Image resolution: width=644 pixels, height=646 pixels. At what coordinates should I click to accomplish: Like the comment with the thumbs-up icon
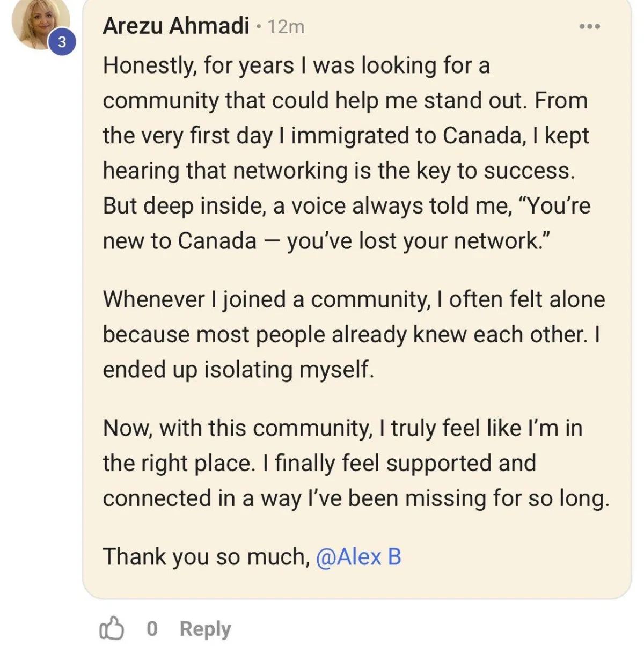(x=112, y=628)
